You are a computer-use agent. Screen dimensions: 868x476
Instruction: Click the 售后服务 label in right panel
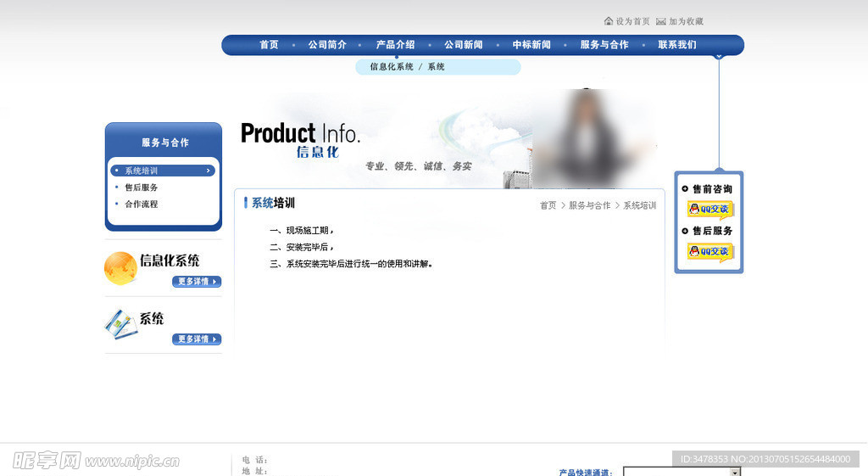tap(712, 231)
